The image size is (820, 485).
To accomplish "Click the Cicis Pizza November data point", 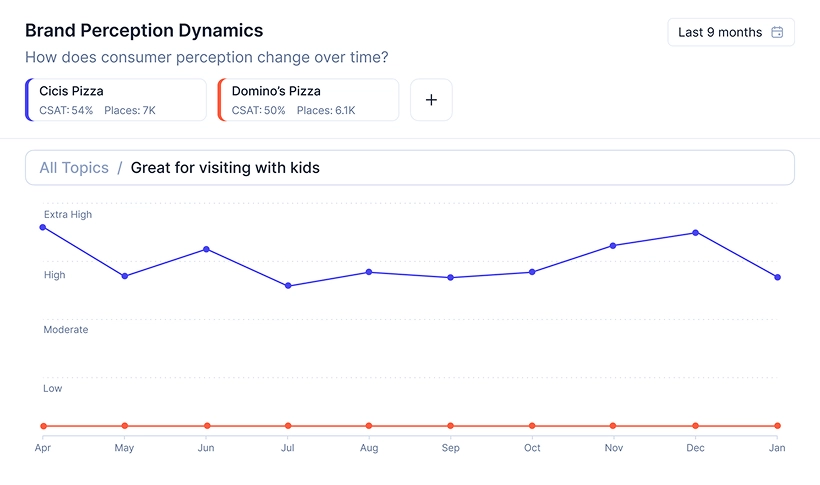I will tap(613, 246).
